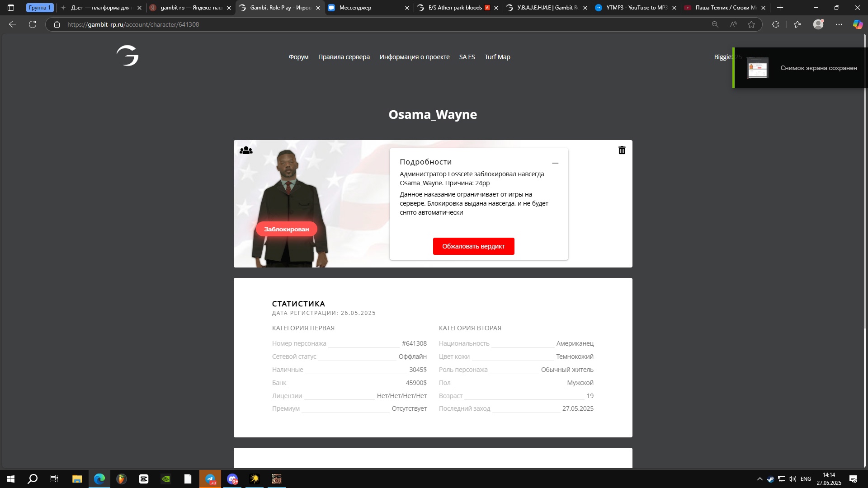Open the Форум link
The width and height of the screenshot is (868, 488).
tap(298, 57)
